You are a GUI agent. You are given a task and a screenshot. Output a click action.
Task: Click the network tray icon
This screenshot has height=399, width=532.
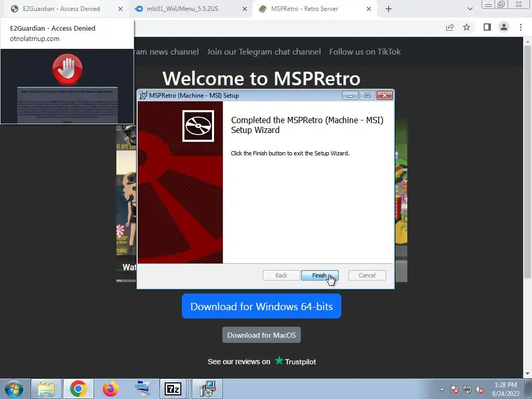[467, 389]
